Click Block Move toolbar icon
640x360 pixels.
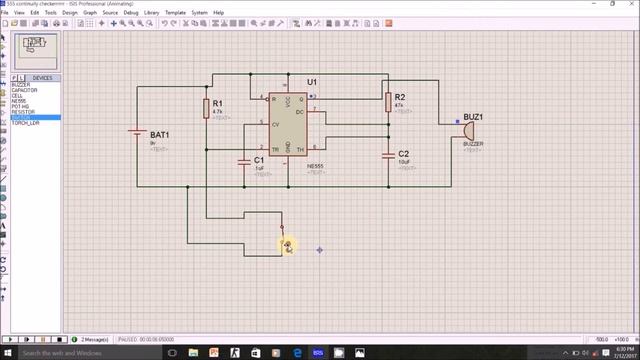(x=224, y=24)
